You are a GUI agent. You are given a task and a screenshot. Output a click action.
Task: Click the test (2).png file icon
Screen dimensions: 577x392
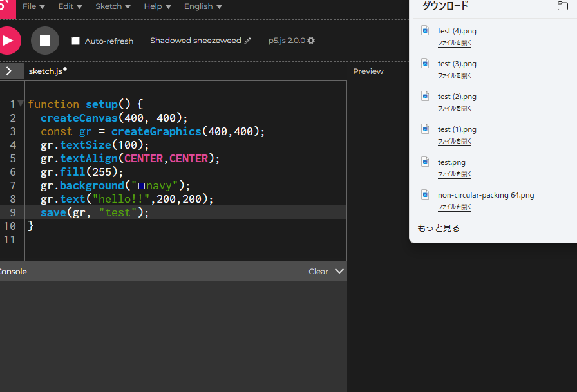tap(425, 96)
